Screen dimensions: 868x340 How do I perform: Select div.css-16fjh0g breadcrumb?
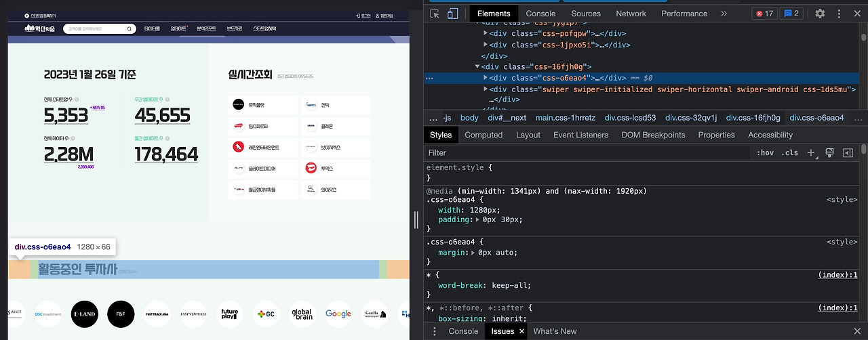753,118
